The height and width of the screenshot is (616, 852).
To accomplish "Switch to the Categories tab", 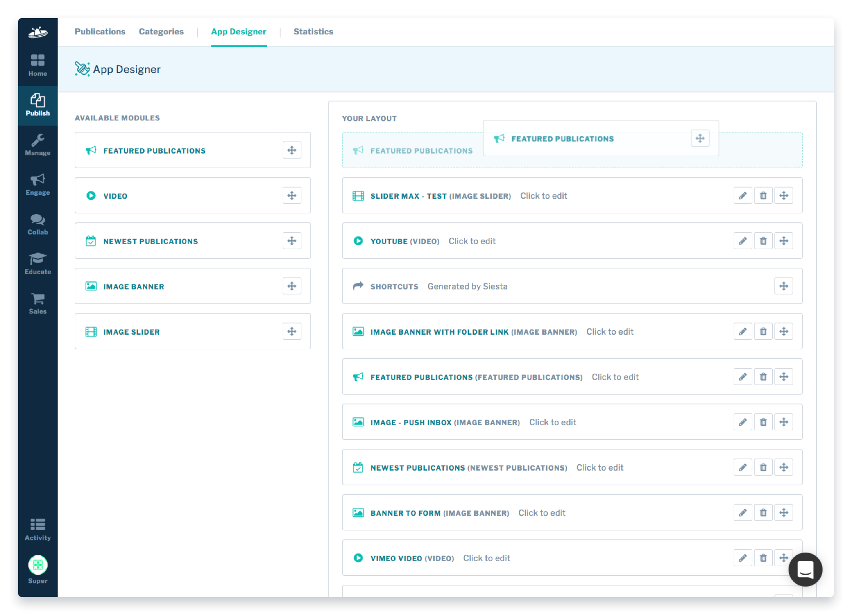I will [161, 32].
